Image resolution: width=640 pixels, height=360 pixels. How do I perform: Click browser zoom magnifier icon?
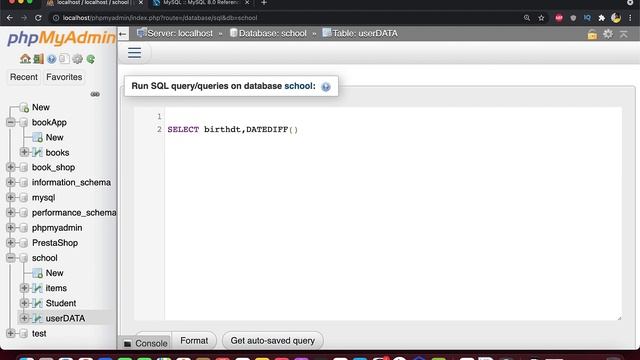(x=527, y=18)
